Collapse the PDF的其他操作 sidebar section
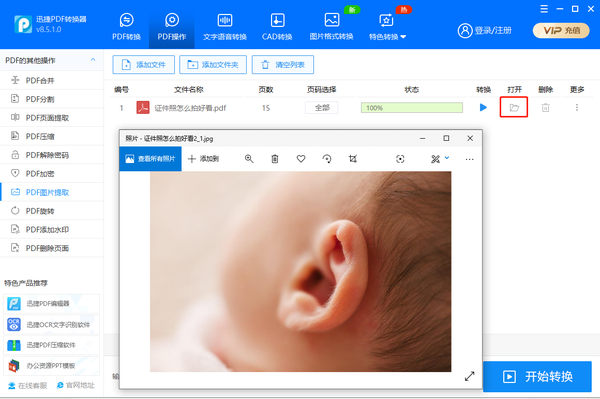Screen dimensions: 600x399 pos(93,60)
